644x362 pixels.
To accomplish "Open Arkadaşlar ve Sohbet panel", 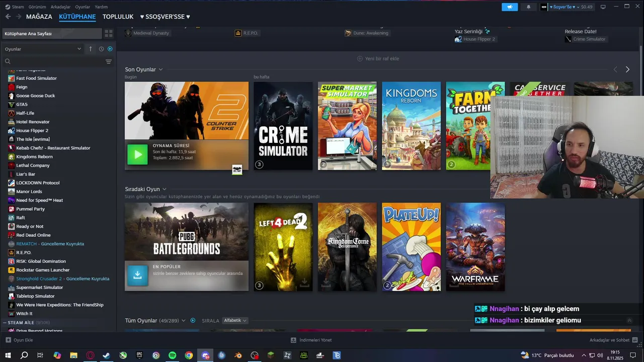I will coord(614,340).
